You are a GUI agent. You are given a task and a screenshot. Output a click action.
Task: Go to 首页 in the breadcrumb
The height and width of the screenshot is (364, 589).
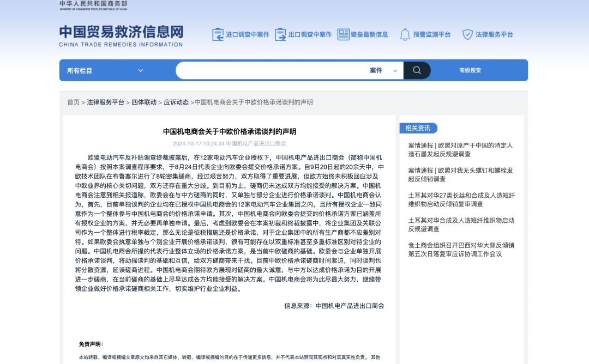pyautogui.click(x=73, y=102)
